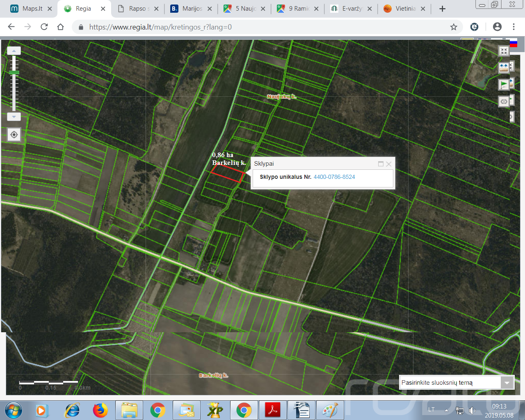Reload the Regia map page

pyautogui.click(x=44, y=27)
